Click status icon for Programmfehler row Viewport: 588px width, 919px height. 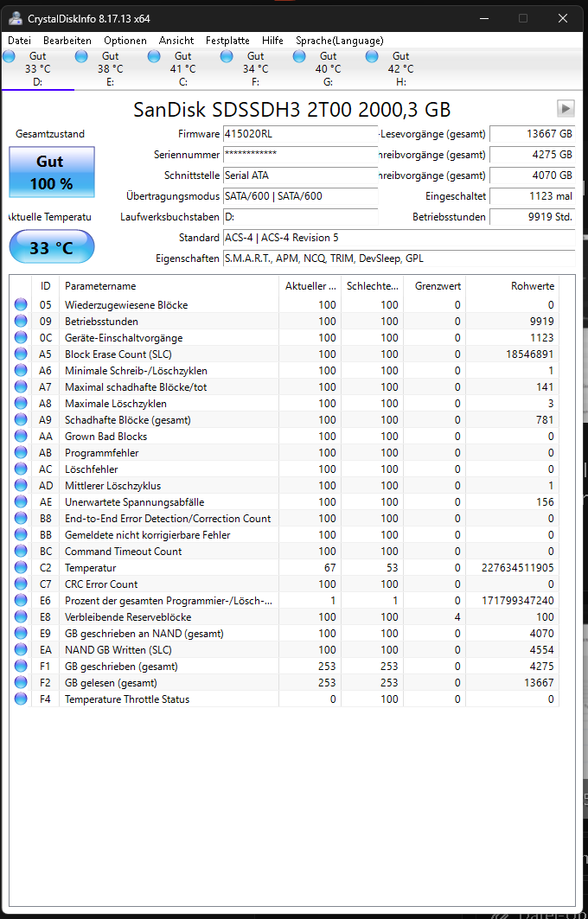[21, 452]
